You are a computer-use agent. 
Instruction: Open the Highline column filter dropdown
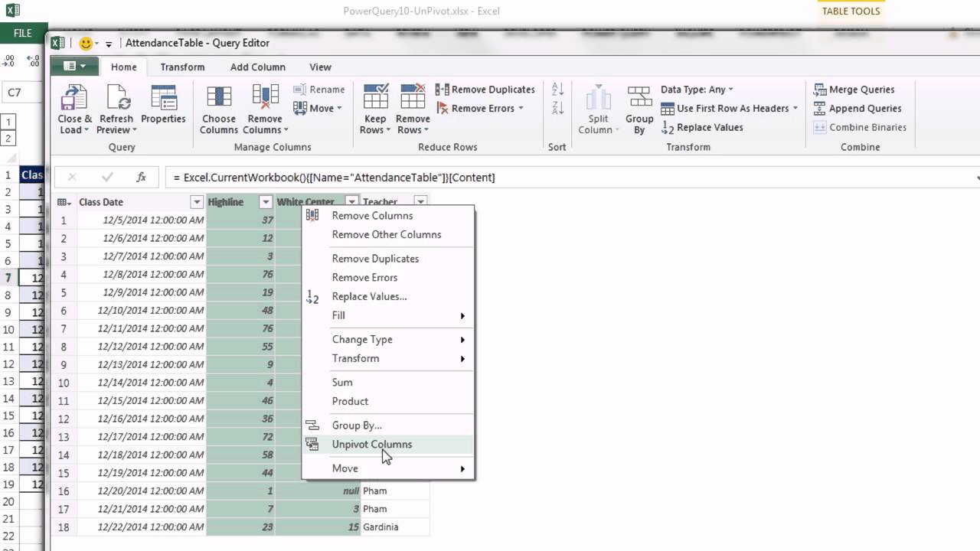(266, 202)
